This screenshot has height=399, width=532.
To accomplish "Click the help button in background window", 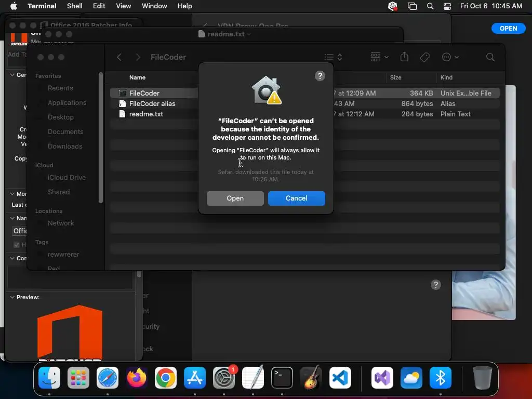I will pos(436,285).
